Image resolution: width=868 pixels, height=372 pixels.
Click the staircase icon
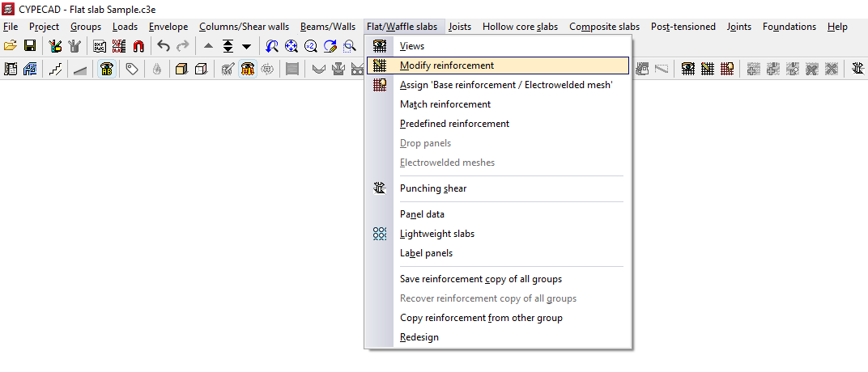[x=55, y=69]
